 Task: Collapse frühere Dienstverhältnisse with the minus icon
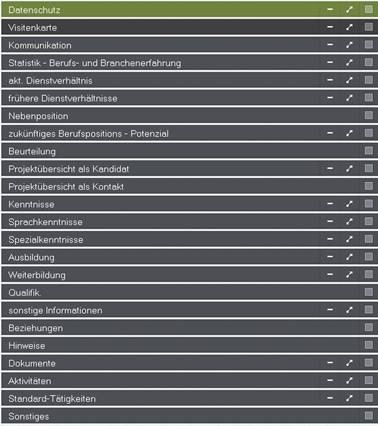[x=330, y=98]
